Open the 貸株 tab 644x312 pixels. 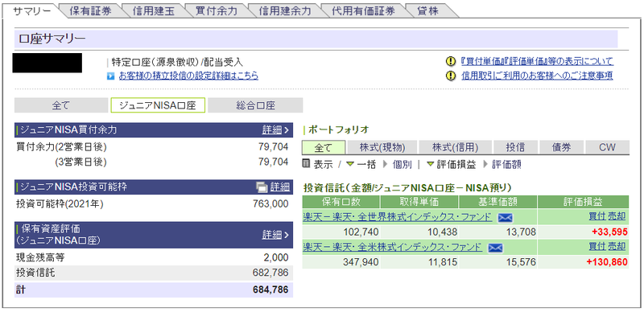pyautogui.click(x=427, y=11)
